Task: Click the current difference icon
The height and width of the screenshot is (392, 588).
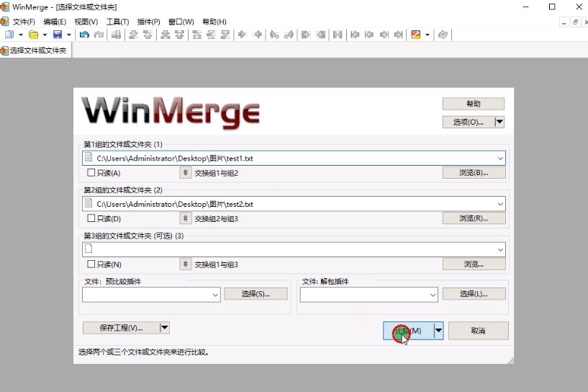Action: point(211,35)
